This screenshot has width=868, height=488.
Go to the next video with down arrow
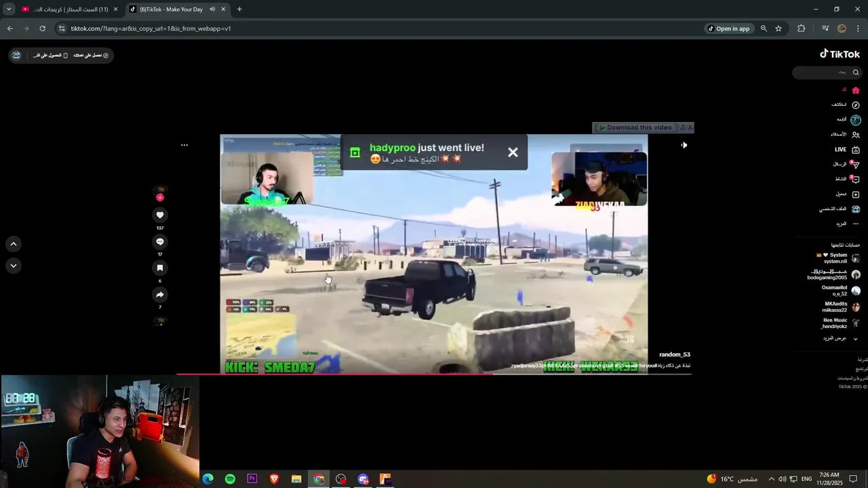[14, 266]
